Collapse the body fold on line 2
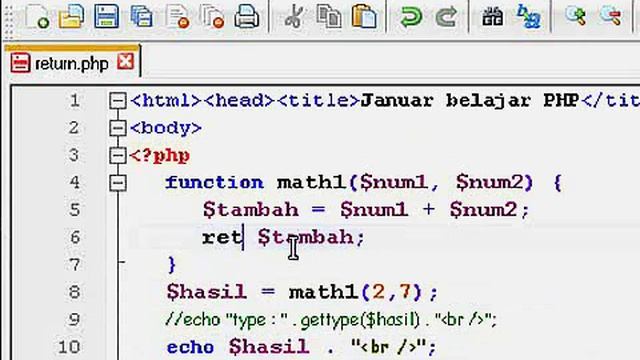640x360 pixels. pyautogui.click(x=118, y=128)
